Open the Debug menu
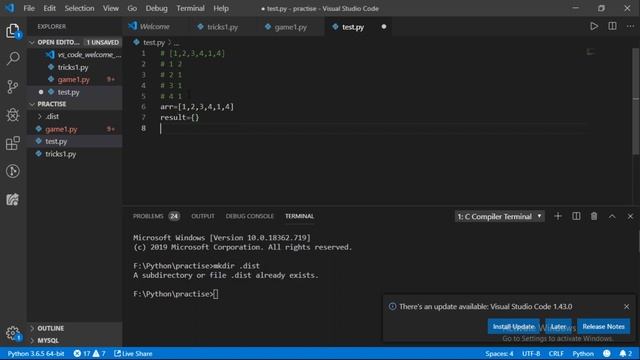Image resolution: width=640 pixels, height=360 pixels. click(156, 8)
